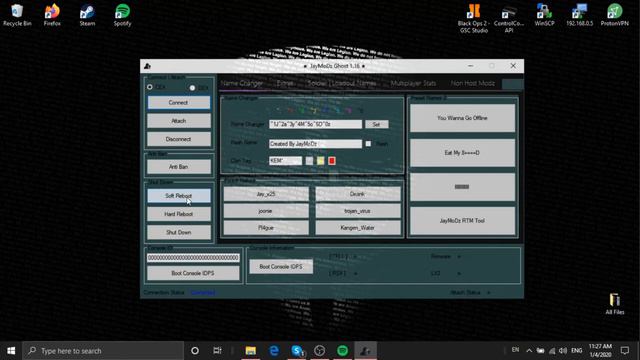Click Boot Console IDPS in Console Information group
Image resolution: width=640 pixels, height=360 pixels.
tap(281, 267)
